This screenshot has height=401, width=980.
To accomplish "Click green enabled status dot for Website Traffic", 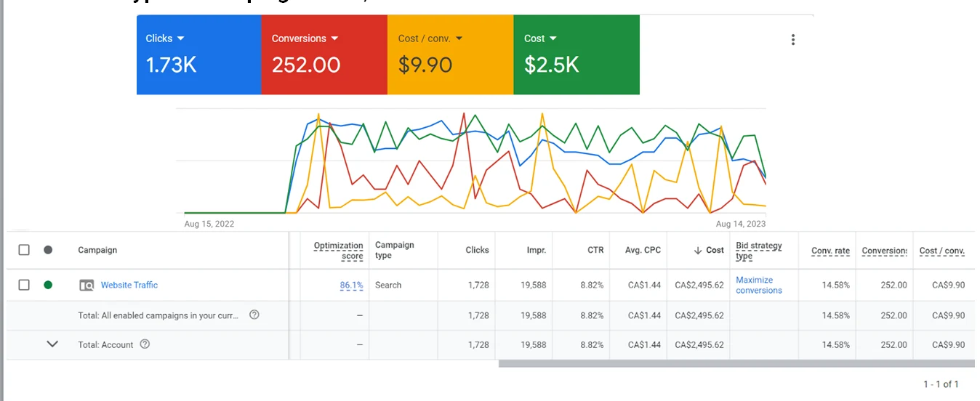I will click(x=48, y=285).
